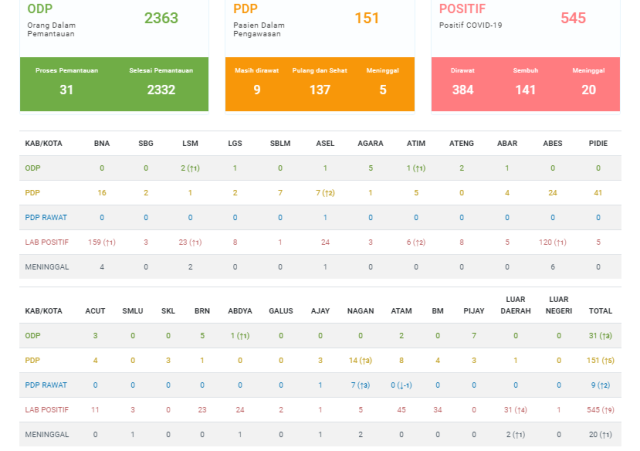This screenshot has width=640, height=451.
Task: Select MENINGGAL row label in second table
Action: tap(47, 435)
